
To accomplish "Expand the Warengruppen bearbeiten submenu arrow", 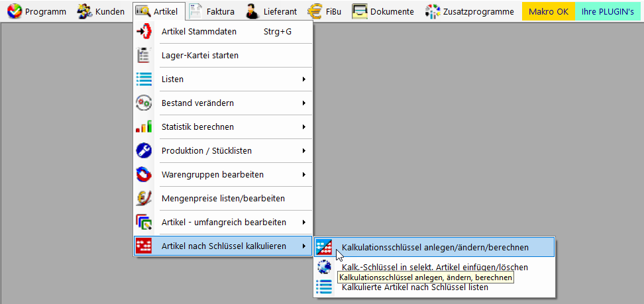I will [x=304, y=175].
